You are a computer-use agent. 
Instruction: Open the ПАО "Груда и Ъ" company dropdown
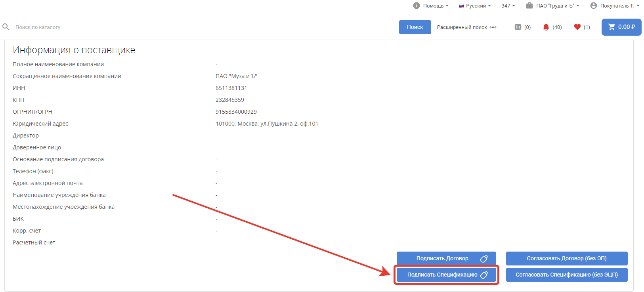[557, 6]
